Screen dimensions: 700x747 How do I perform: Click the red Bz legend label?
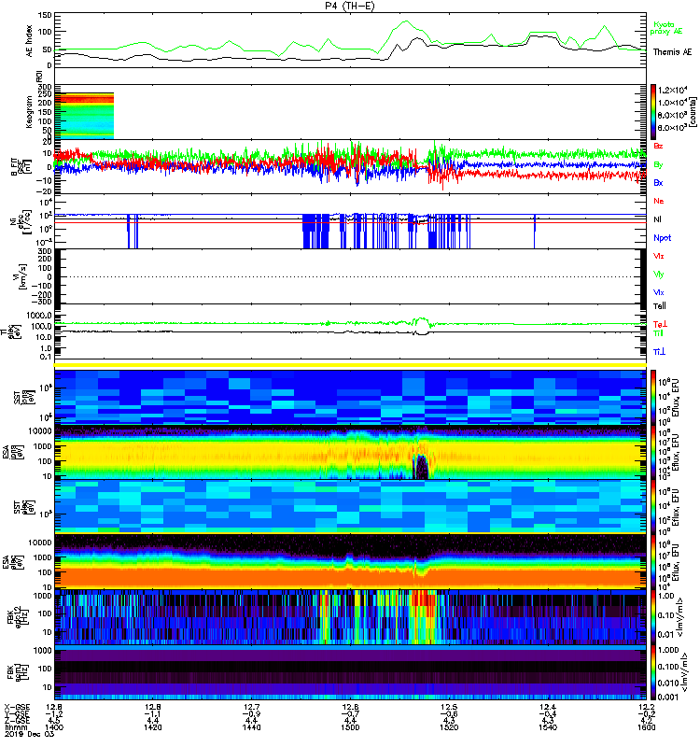(658, 147)
